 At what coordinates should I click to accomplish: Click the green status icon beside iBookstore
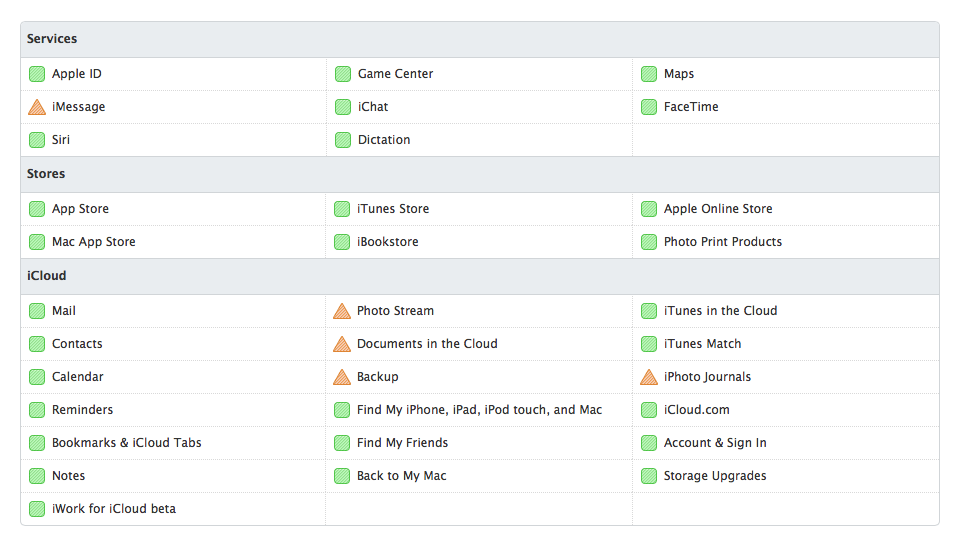click(342, 242)
